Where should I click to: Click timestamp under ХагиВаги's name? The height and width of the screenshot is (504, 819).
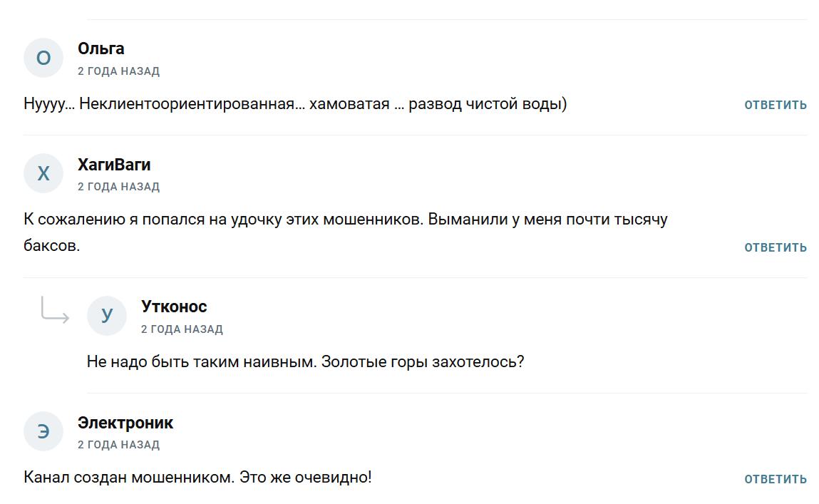118,185
